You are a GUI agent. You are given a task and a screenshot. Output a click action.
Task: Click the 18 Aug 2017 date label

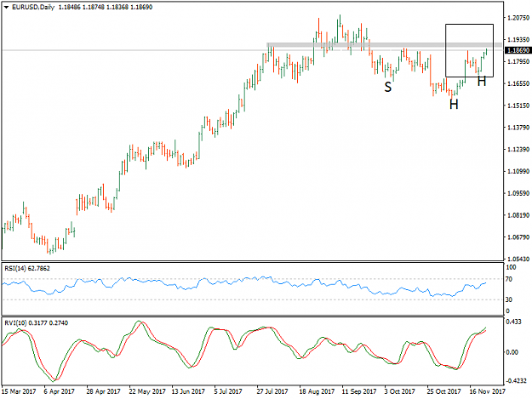pos(317,392)
